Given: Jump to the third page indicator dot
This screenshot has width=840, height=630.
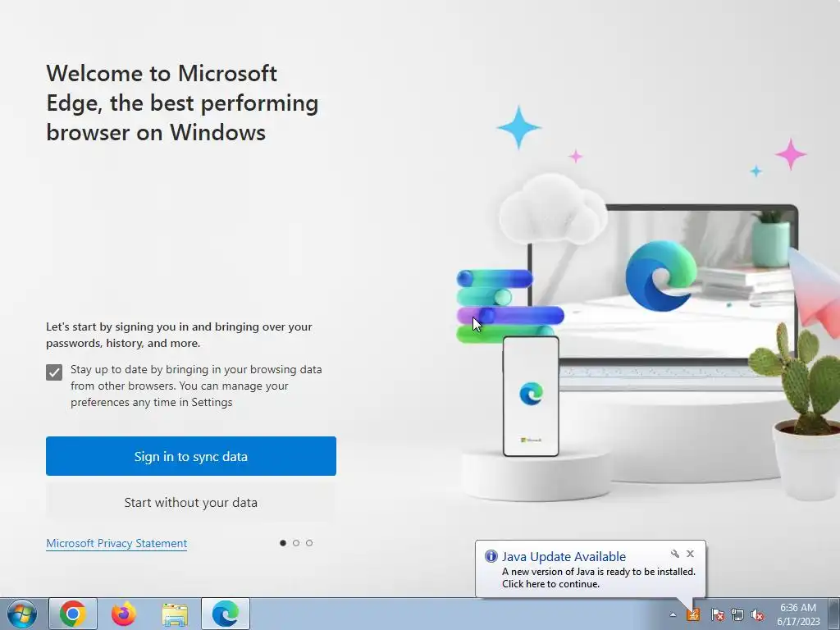Looking at the screenshot, I should coord(309,543).
